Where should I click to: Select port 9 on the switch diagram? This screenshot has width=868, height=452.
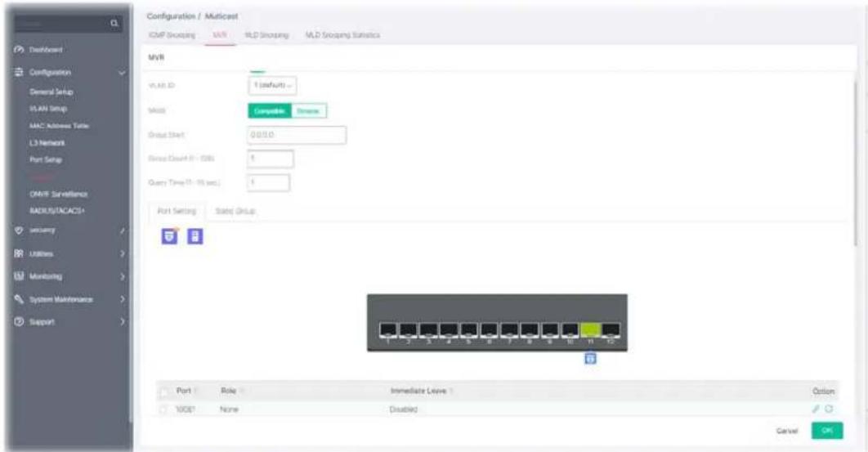(x=550, y=330)
